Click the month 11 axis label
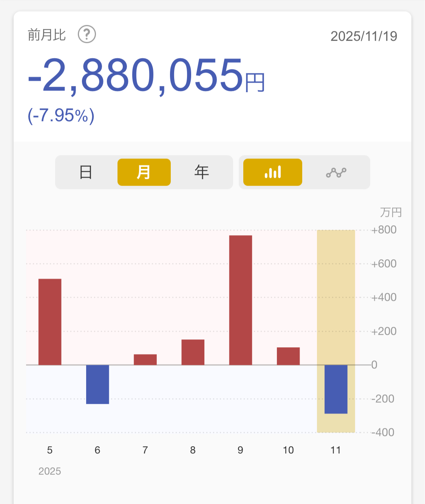 tap(336, 450)
